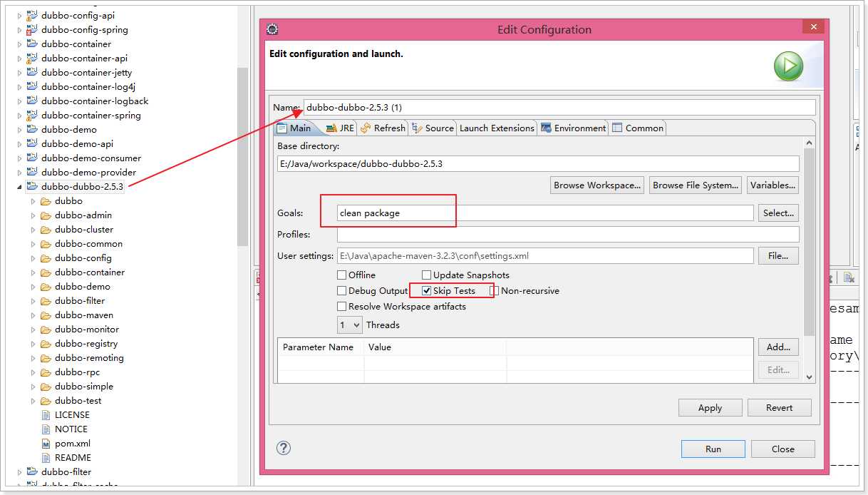868x495 pixels.
Task: Click the dubbo-admin folder icon
Action: click(46, 215)
